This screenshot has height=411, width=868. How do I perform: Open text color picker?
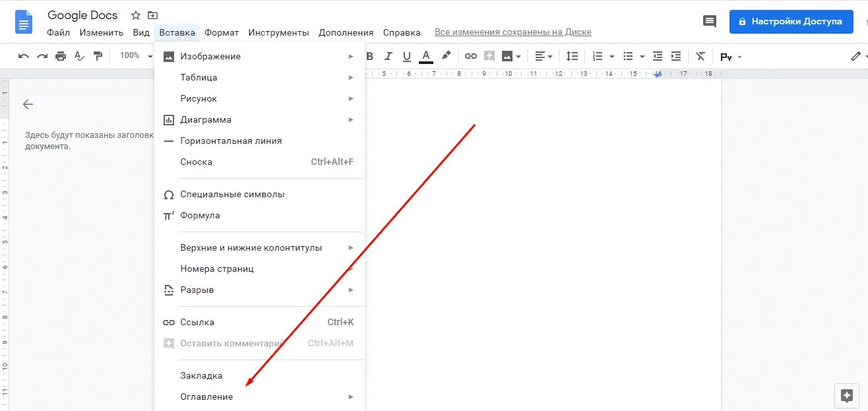(x=426, y=56)
